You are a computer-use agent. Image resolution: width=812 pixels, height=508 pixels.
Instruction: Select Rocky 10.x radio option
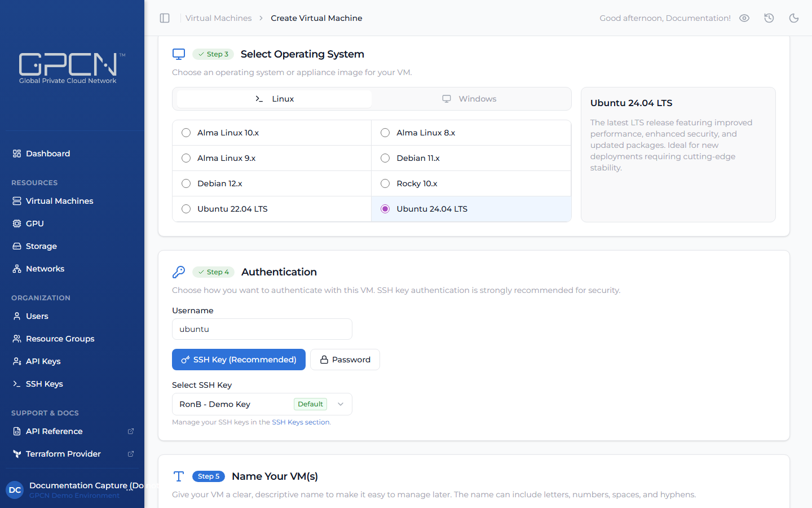(385, 183)
